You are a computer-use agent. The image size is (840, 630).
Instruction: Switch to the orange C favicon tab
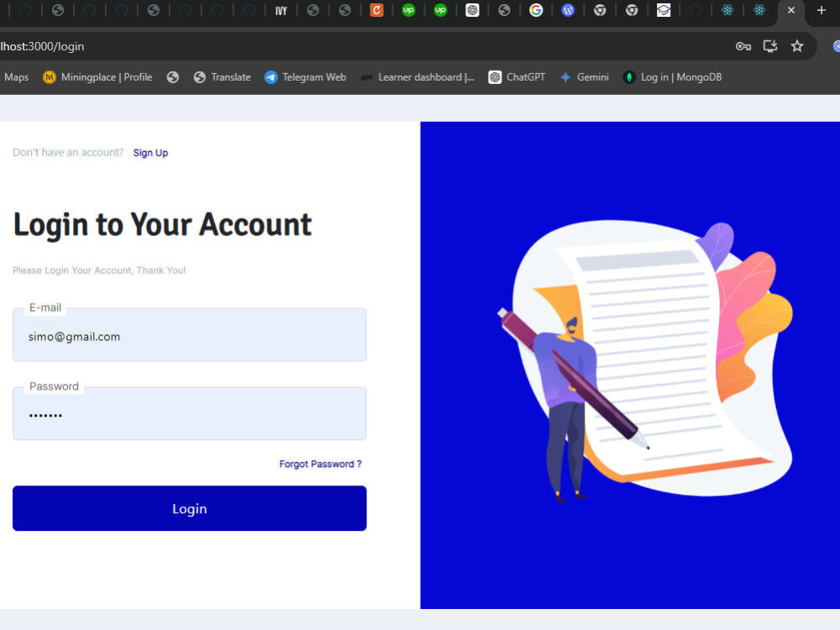pyautogui.click(x=376, y=10)
